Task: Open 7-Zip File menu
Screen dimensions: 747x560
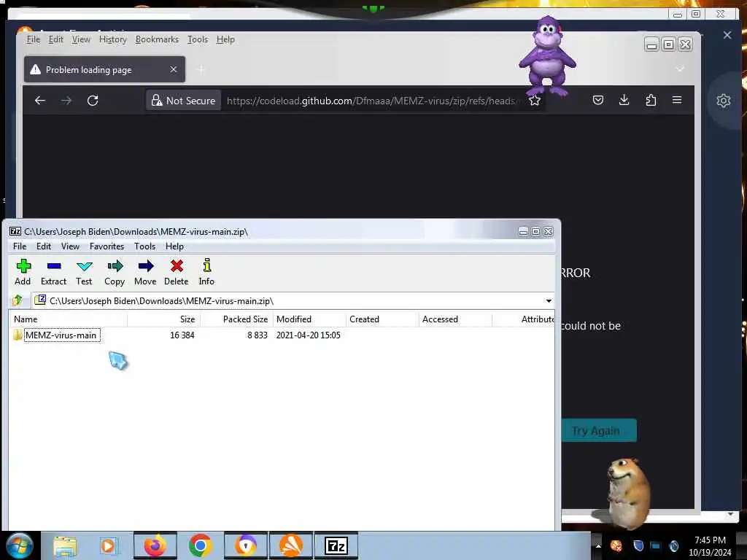Action: click(20, 246)
